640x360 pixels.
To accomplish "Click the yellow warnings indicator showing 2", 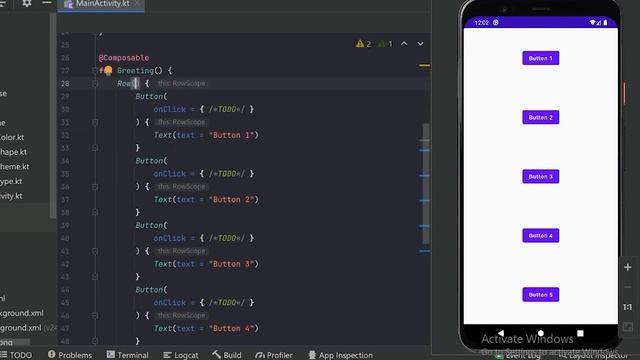I will click(x=363, y=44).
